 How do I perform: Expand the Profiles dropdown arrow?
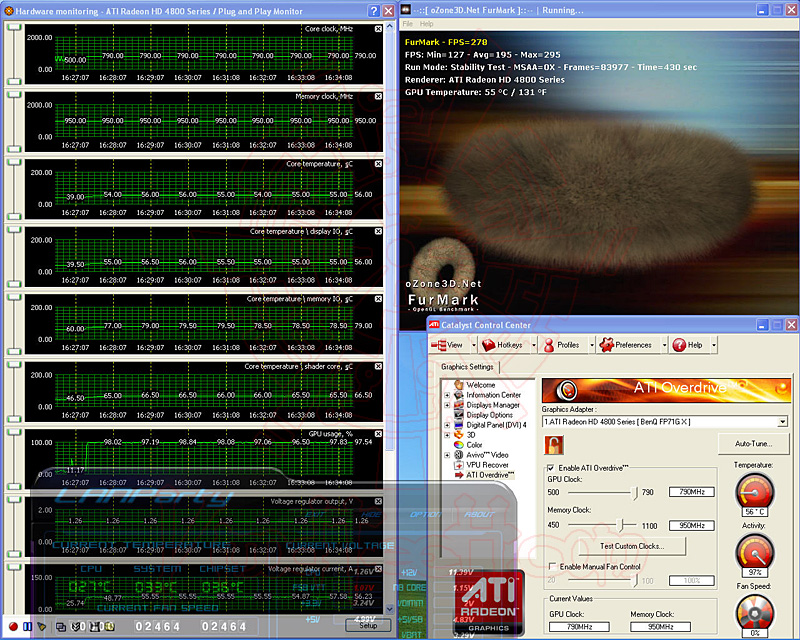point(592,346)
